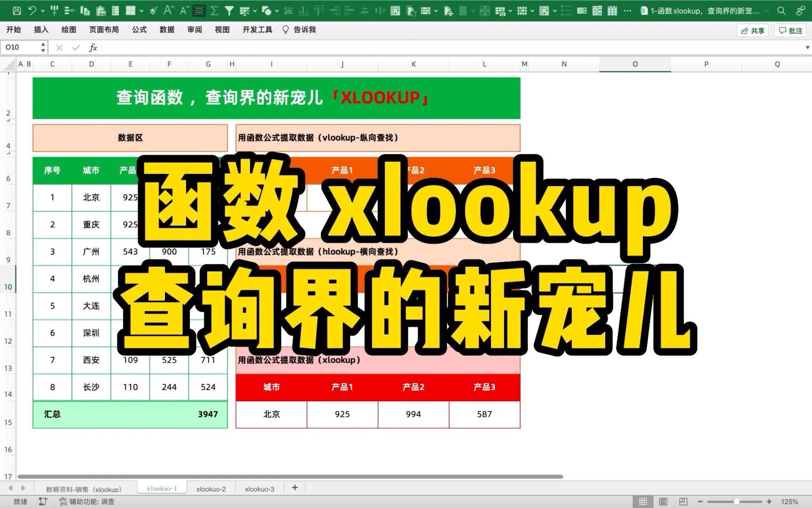This screenshot has height=508, width=812.
Task: Click the Format as table icon
Action: (x=244, y=11)
